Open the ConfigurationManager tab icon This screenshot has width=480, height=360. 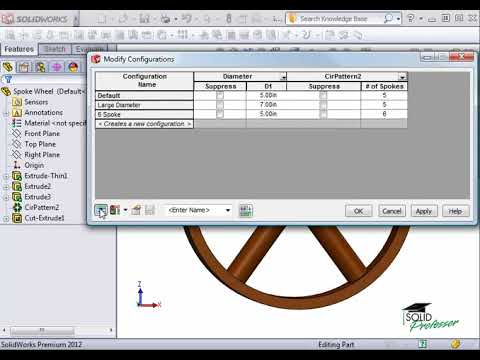40,67
